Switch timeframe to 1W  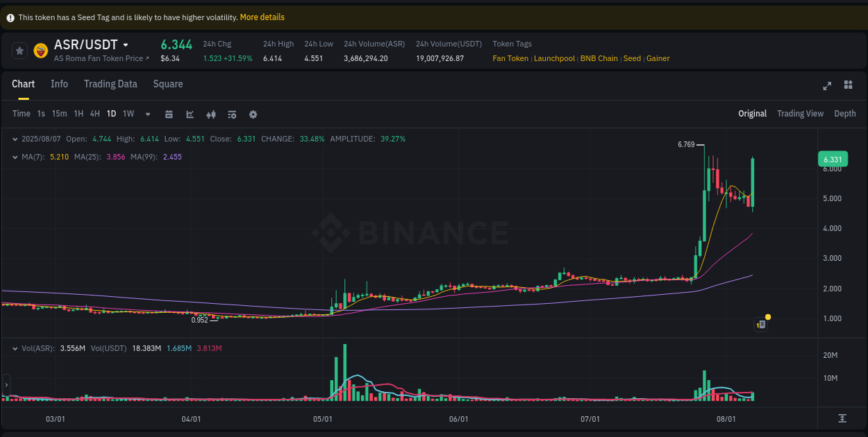click(128, 113)
